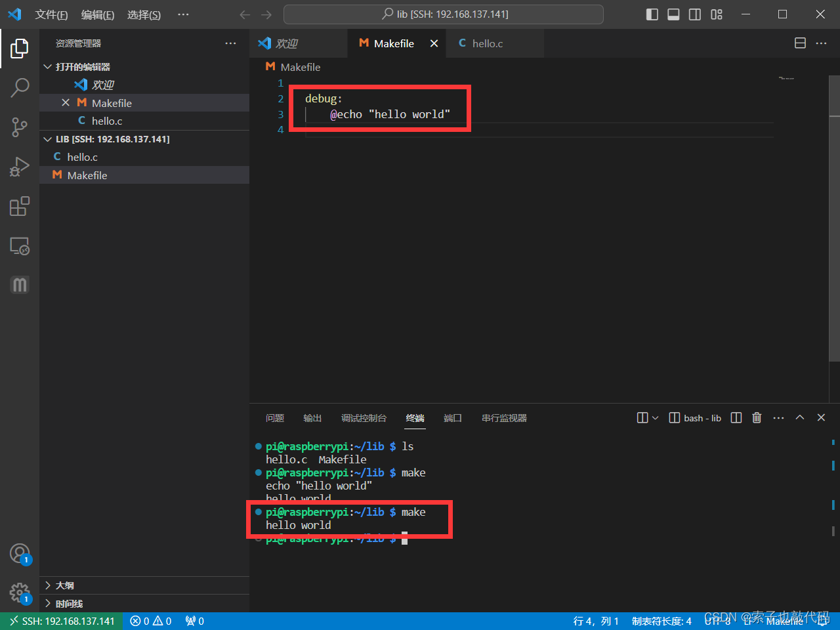
Task: Click the back navigation arrow
Action: point(245,14)
